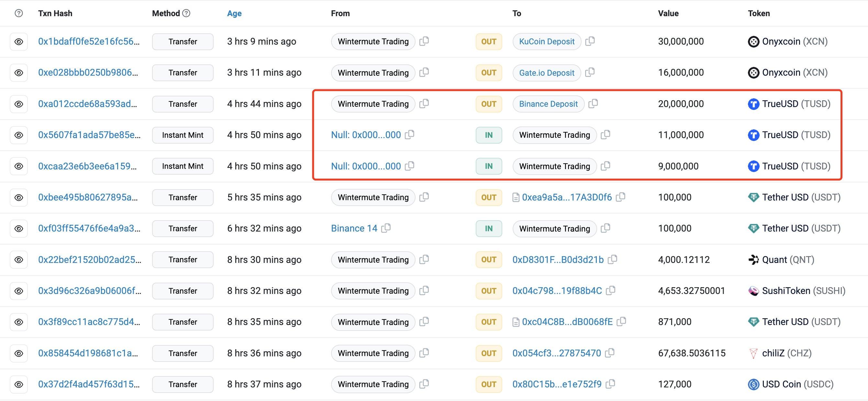This screenshot has width=868, height=401.
Task: Toggle eye preview for 0x37d2f4ad457f63d15 transaction
Action: tap(19, 384)
